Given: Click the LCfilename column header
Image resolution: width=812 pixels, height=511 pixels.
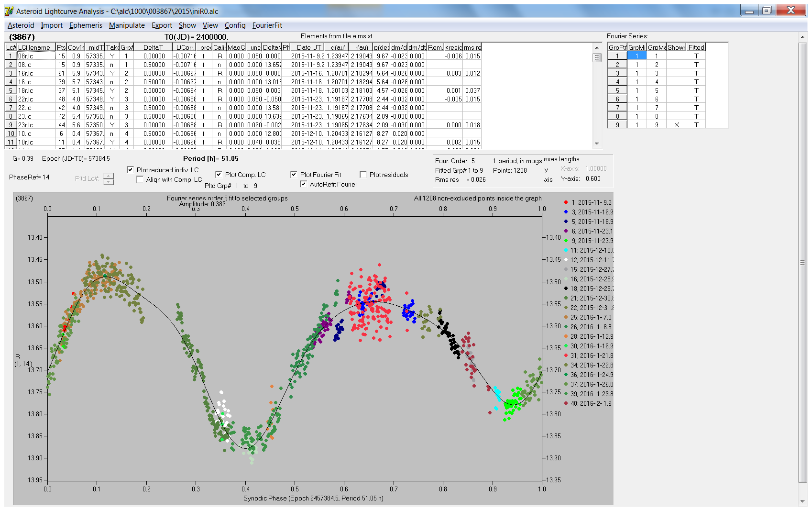Looking at the screenshot, I should [x=36, y=47].
